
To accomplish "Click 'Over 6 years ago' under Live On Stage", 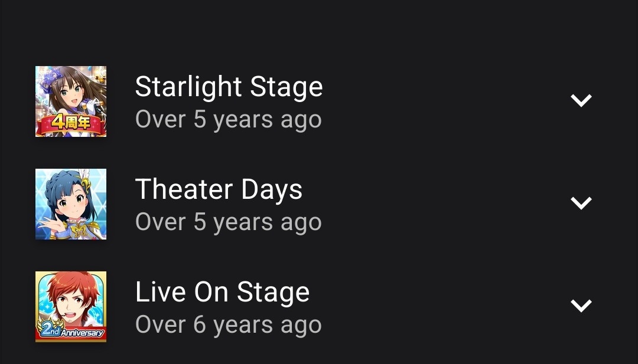I will click(228, 326).
